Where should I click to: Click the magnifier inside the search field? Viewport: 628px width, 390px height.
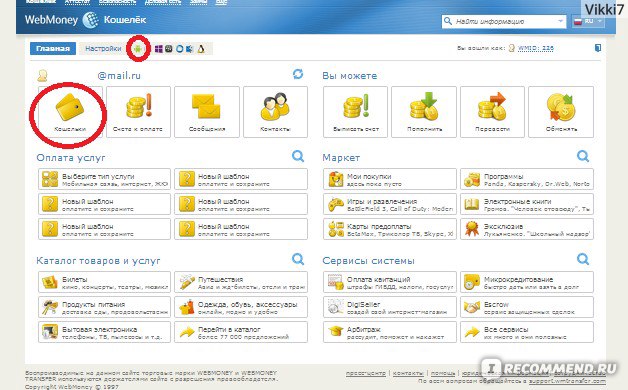click(x=448, y=21)
